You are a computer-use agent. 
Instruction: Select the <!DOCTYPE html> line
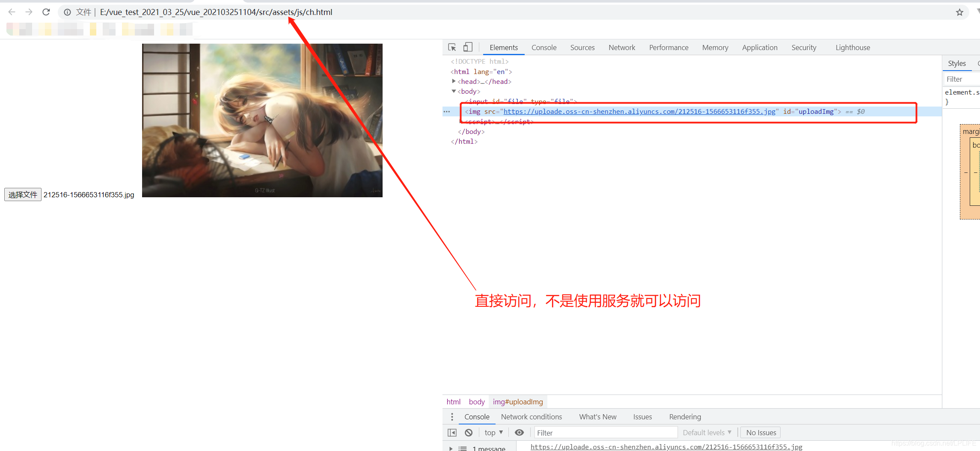click(480, 62)
